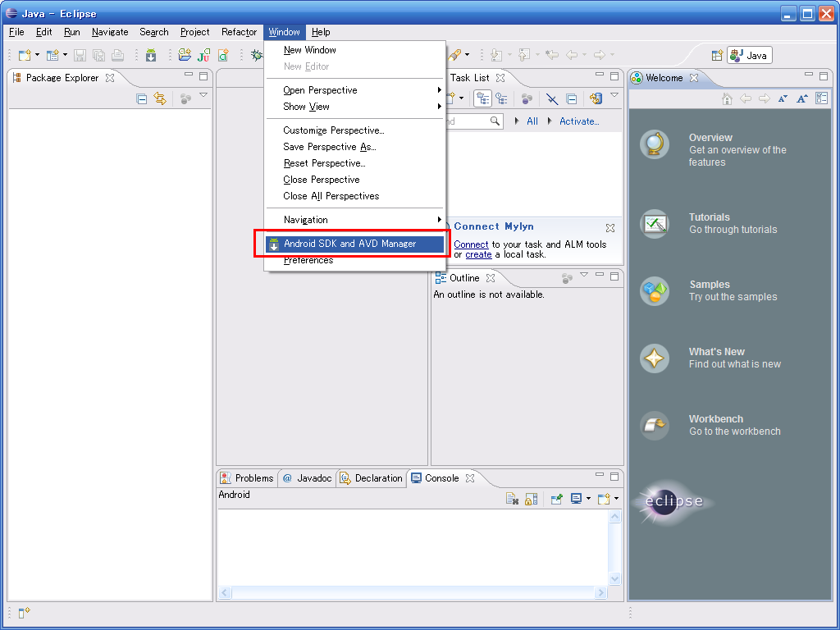Toggle Scroll Lock in Console

click(x=532, y=500)
